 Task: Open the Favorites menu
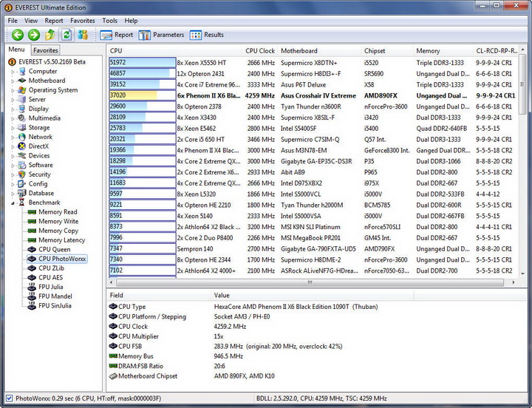[x=83, y=21]
